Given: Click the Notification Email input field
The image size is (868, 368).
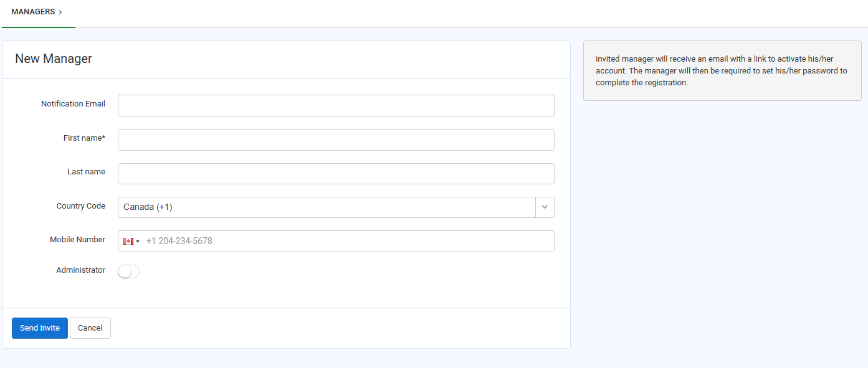Looking at the screenshot, I should [x=336, y=105].
